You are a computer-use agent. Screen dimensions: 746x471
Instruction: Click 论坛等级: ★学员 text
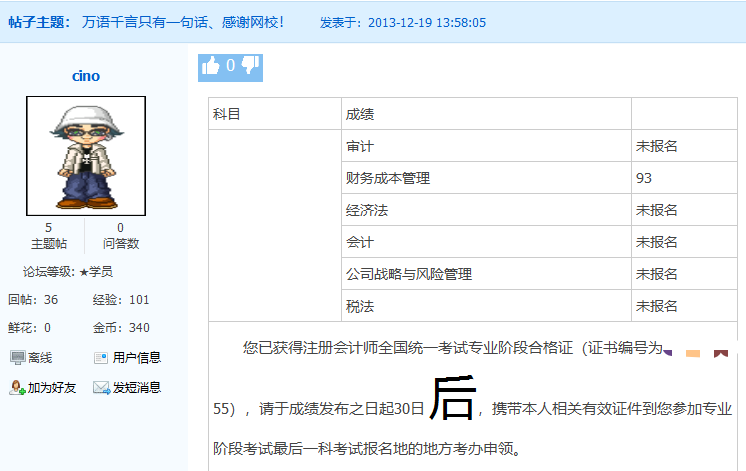click(68, 272)
